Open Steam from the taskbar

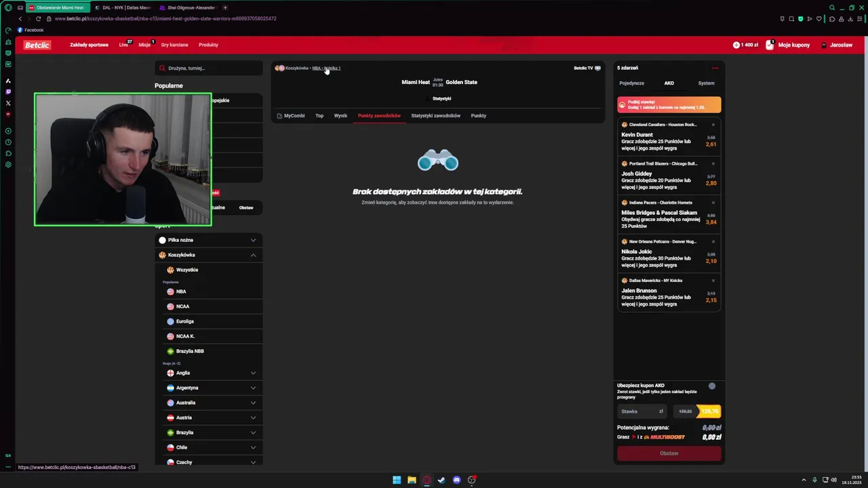441,480
